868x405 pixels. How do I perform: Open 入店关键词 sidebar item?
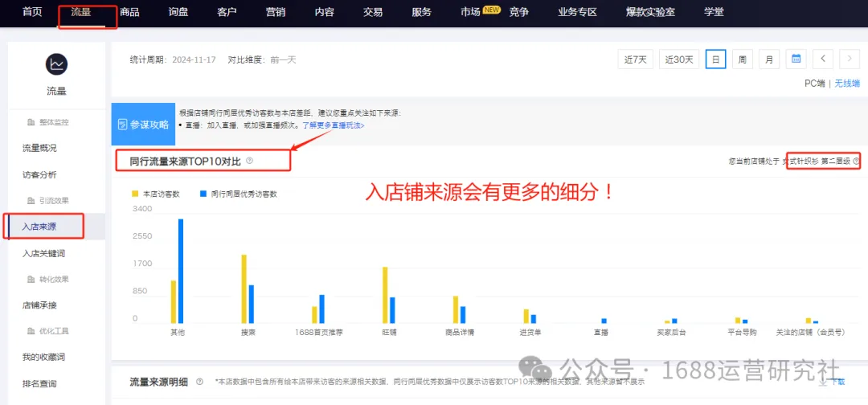[43, 253]
